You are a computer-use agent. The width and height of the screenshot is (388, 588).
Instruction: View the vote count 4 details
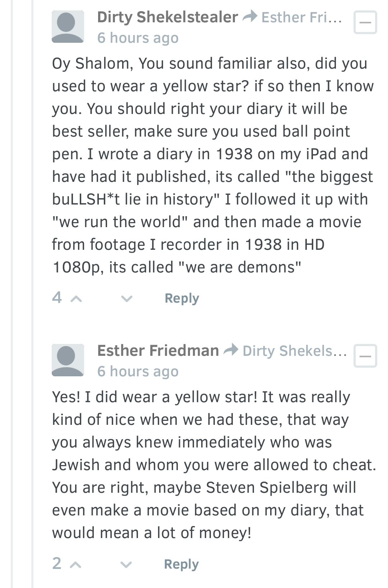(x=57, y=298)
